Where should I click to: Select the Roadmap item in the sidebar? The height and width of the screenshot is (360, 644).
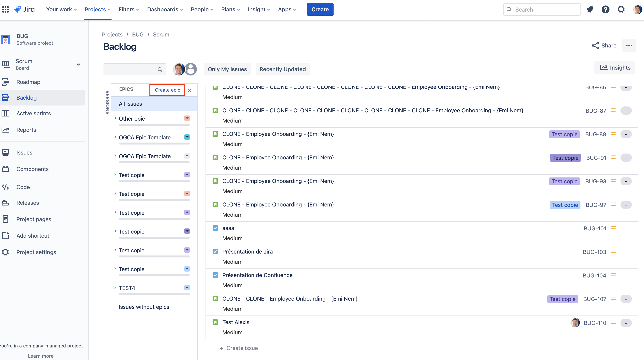click(x=28, y=82)
